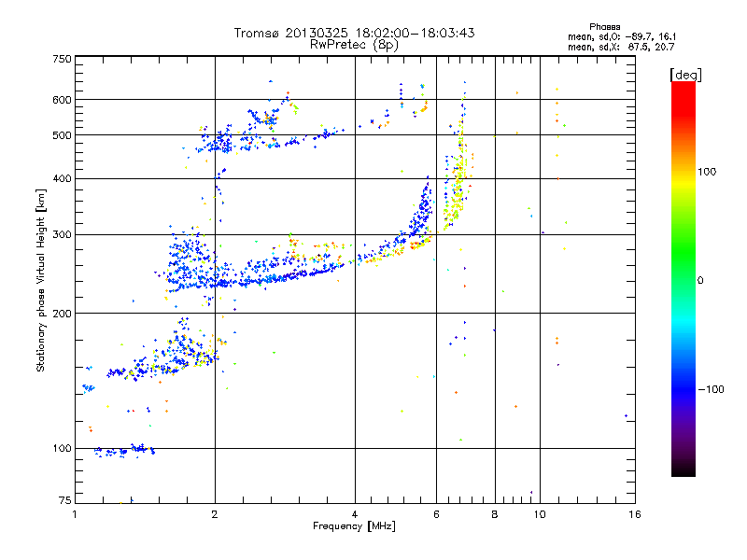This screenshot has width=747, height=560.
Task: Click the y-axis tick label "500"
Action: click(62, 135)
